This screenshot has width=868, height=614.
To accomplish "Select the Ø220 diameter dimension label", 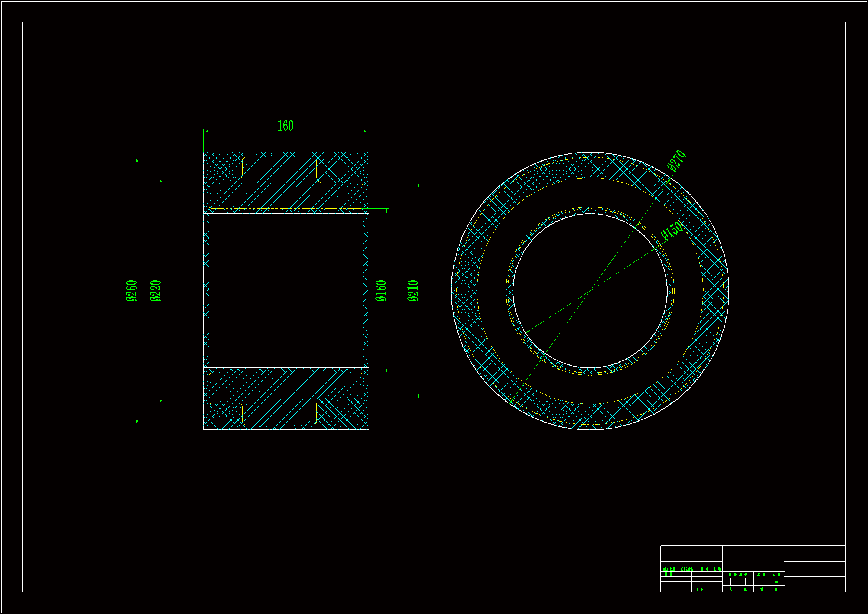I will tap(156, 290).
